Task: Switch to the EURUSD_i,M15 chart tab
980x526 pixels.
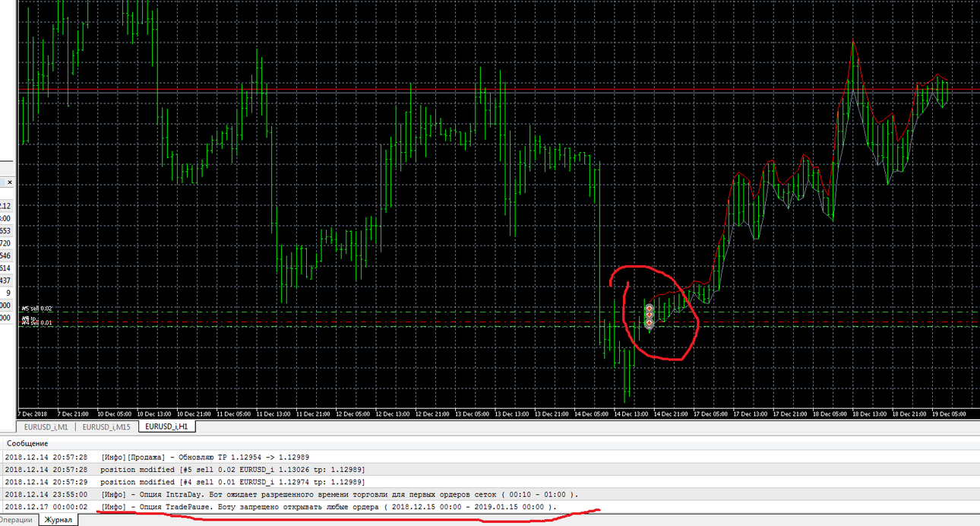Action: pyautogui.click(x=106, y=427)
